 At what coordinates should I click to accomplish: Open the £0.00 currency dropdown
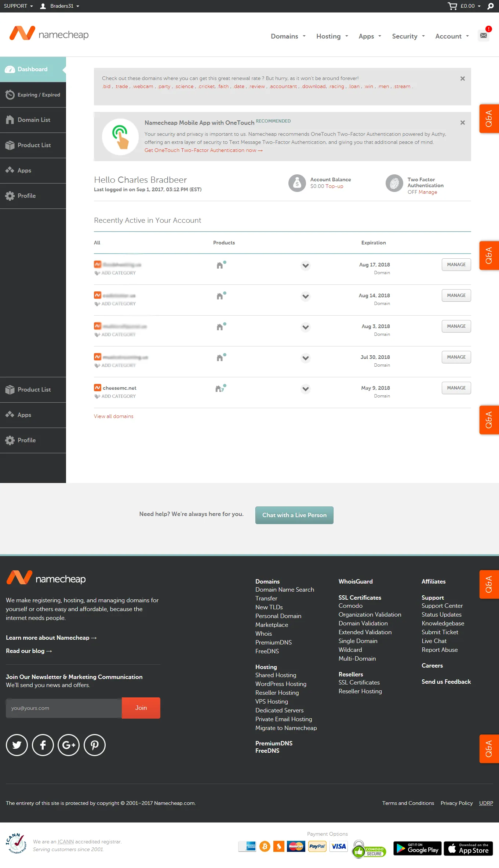(471, 6)
